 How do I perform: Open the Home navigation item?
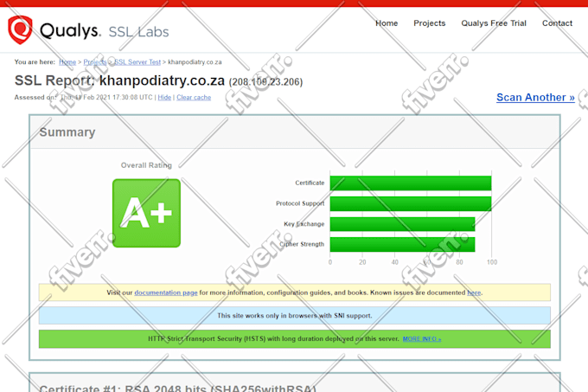[387, 23]
